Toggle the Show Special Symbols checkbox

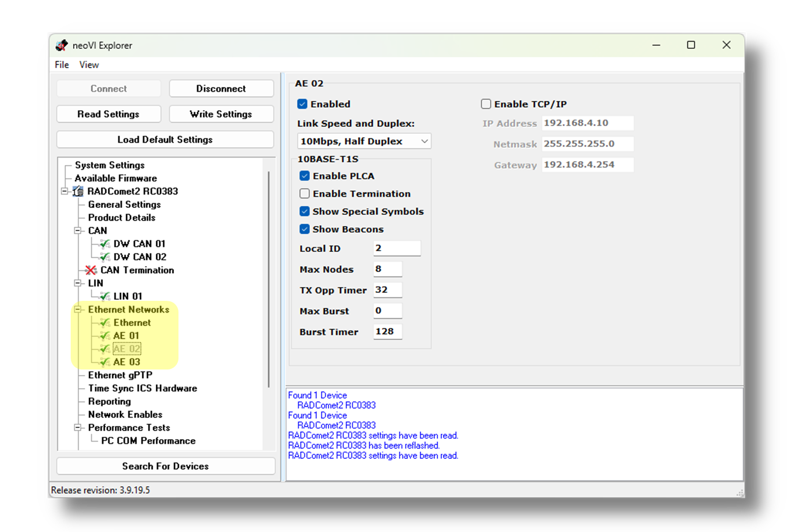pyautogui.click(x=305, y=211)
